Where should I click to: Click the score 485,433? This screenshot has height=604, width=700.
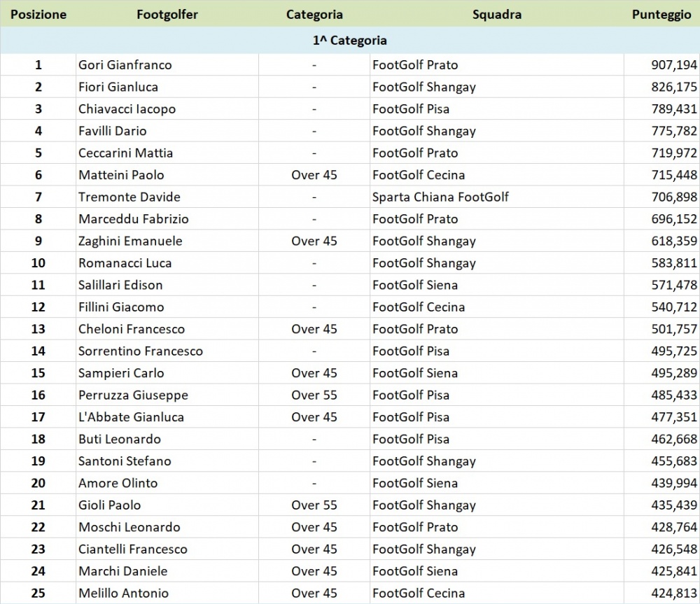tap(674, 395)
